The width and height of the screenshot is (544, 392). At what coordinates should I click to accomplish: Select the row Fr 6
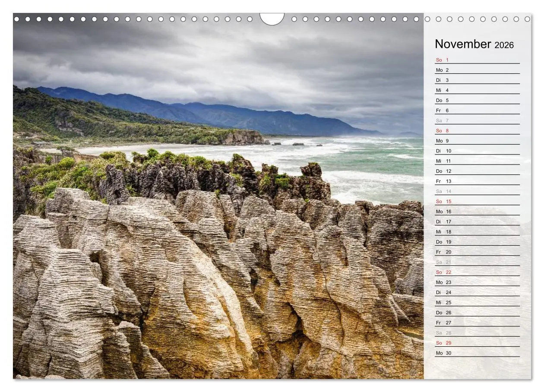tap(477, 110)
